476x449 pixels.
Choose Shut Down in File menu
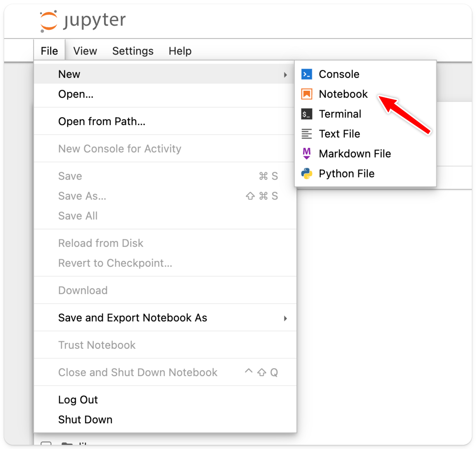[x=85, y=420]
